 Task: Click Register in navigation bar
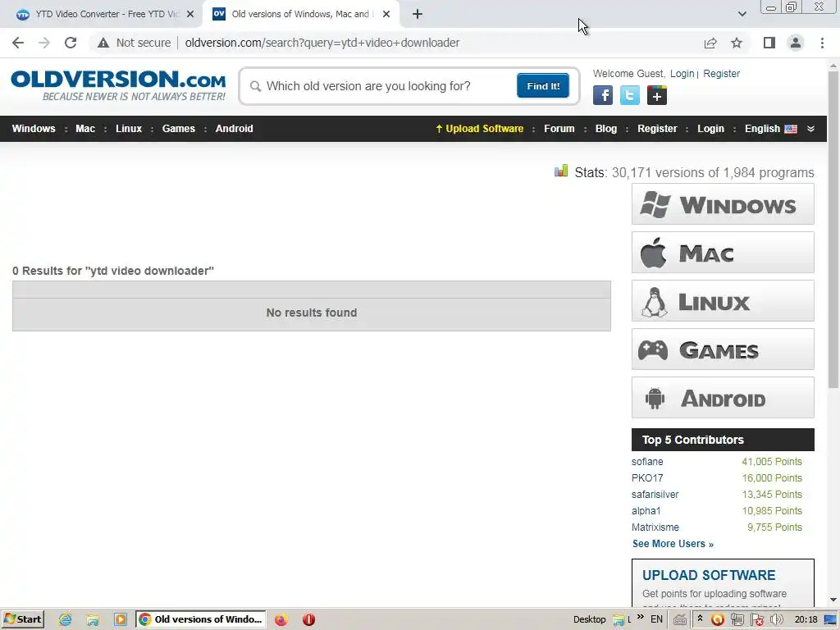click(x=657, y=129)
